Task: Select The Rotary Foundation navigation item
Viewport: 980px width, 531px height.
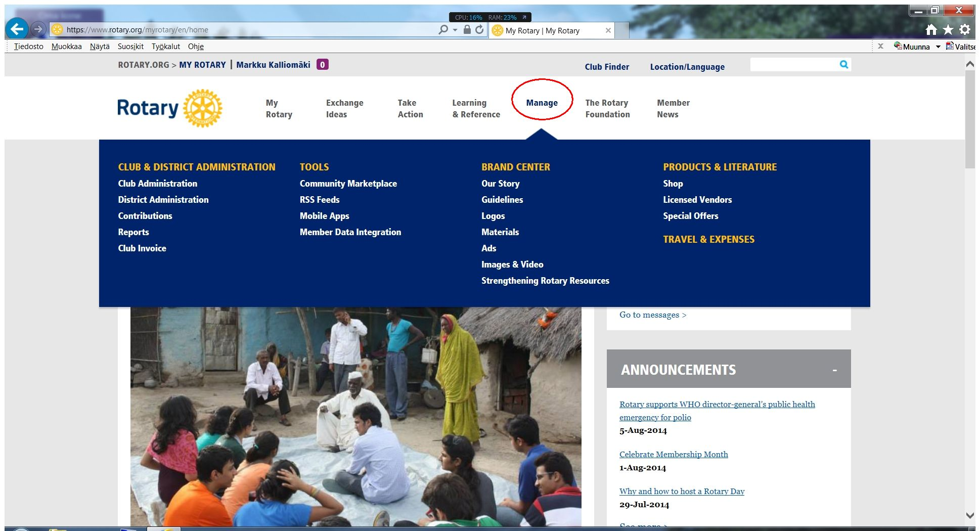Action: coord(607,109)
